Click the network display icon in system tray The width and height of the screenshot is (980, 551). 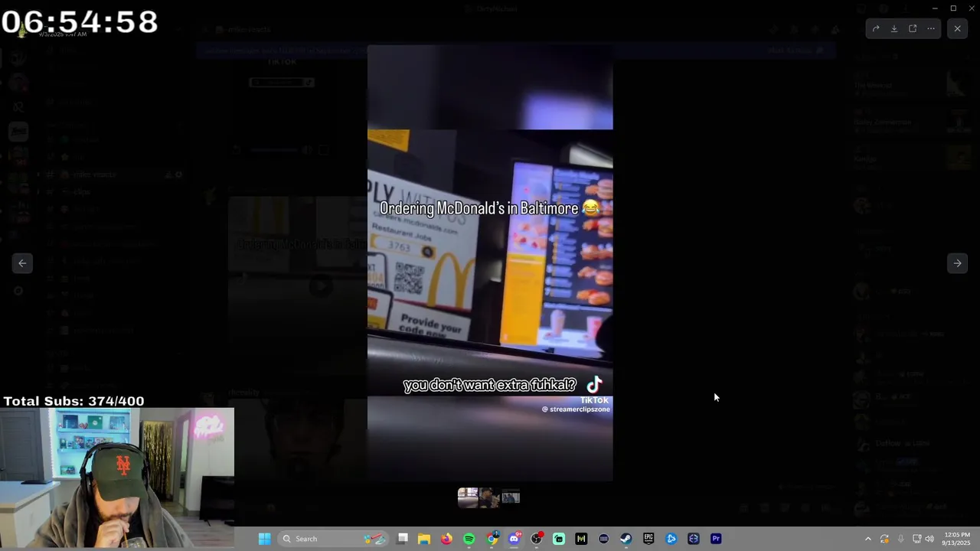coord(916,539)
